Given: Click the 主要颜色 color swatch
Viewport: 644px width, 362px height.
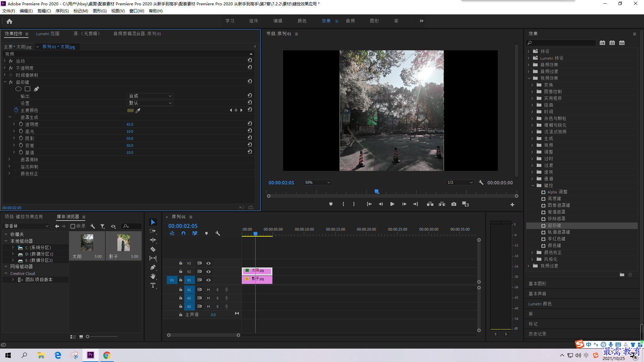Looking at the screenshot, I should tap(130, 110).
